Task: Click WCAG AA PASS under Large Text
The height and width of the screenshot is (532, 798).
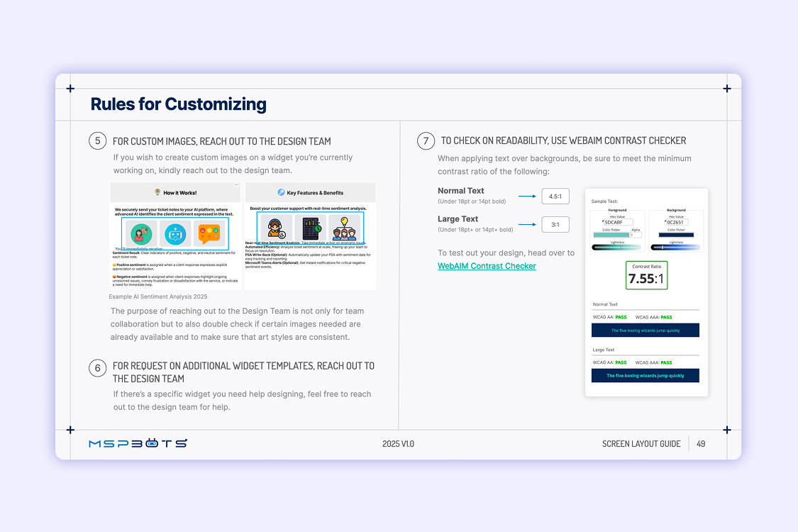Action: [610, 362]
